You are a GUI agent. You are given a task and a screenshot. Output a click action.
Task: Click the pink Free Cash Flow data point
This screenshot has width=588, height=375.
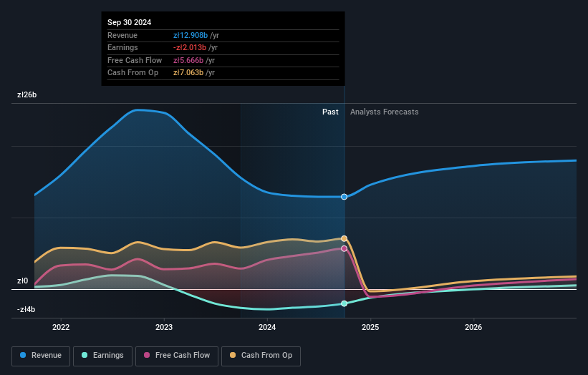[x=344, y=249]
